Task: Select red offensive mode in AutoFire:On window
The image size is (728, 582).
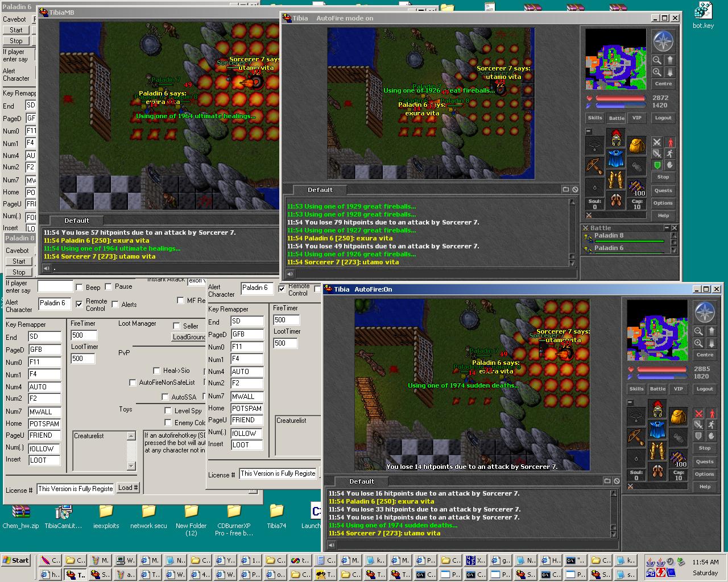Action: click(698, 413)
